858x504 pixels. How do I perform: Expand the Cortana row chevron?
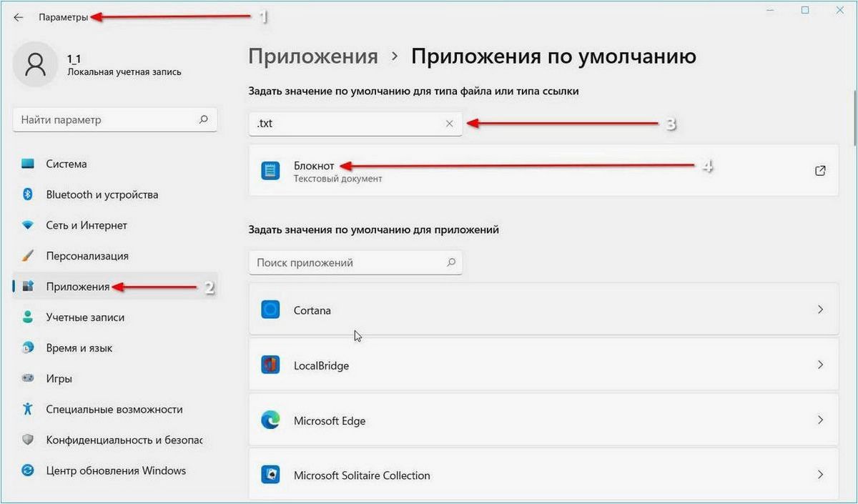click(x=820, y=310)
